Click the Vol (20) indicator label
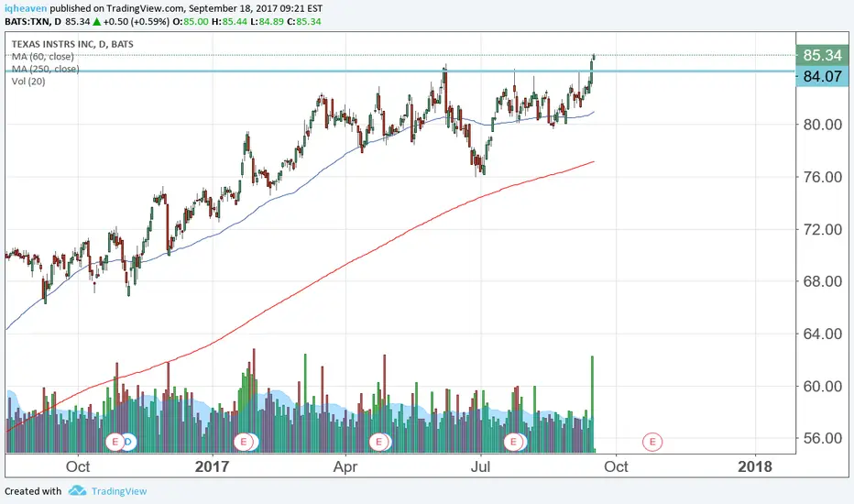 coord(28,82)
